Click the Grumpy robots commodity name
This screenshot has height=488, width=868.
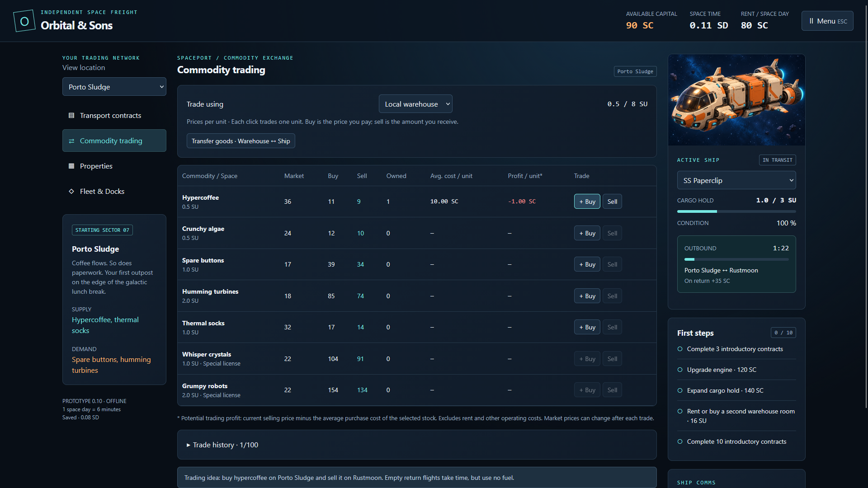pyautogui.click(x=205, y=386)
